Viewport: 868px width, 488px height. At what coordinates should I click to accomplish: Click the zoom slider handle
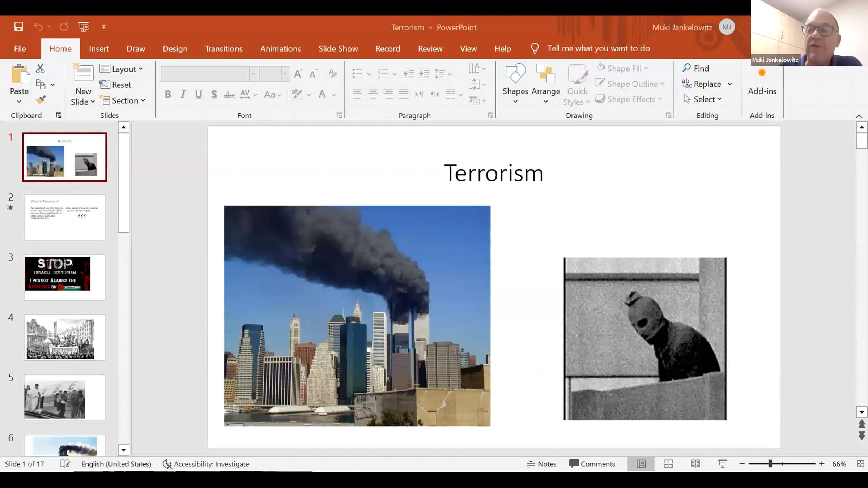[770, 464]
